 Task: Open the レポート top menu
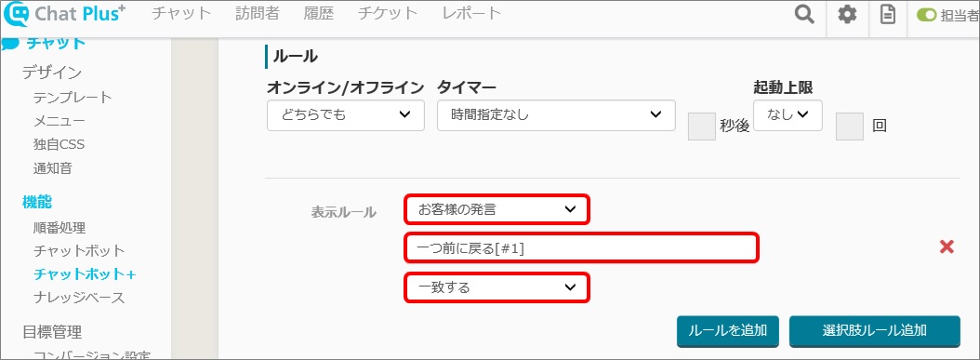(x=472, y=14)
